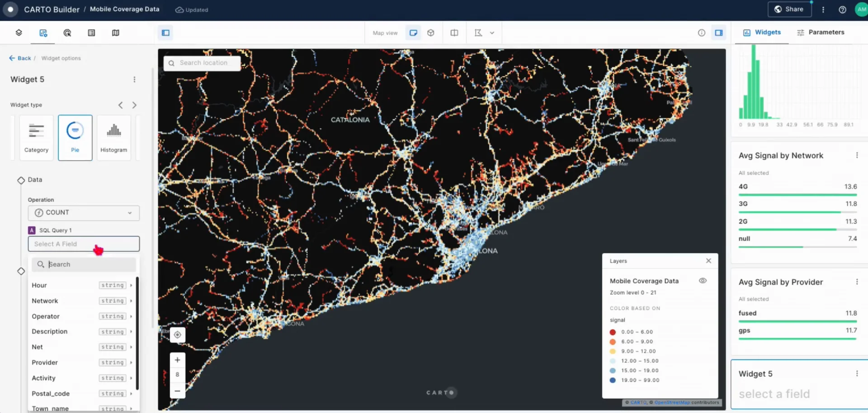Hide the Mobile Coverage Data layer
Viewport: 868px width, 413px height.
pos(703,281)
